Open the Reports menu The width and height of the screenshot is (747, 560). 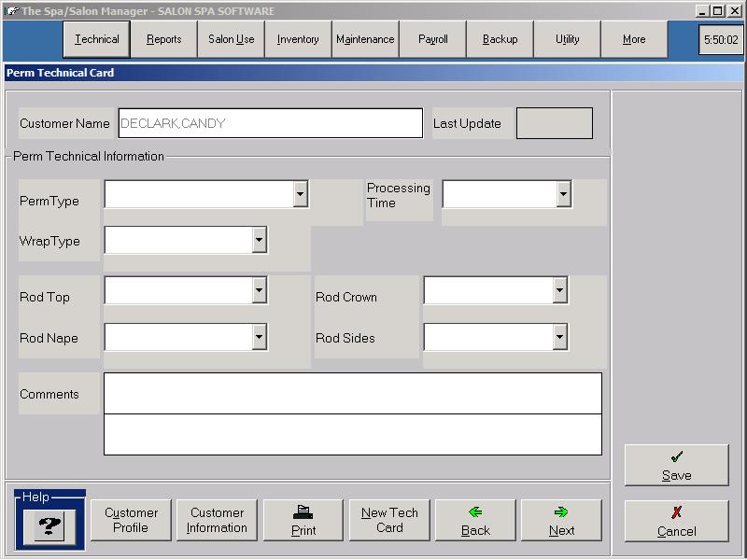pyautogui.click(x=164, y=39)
